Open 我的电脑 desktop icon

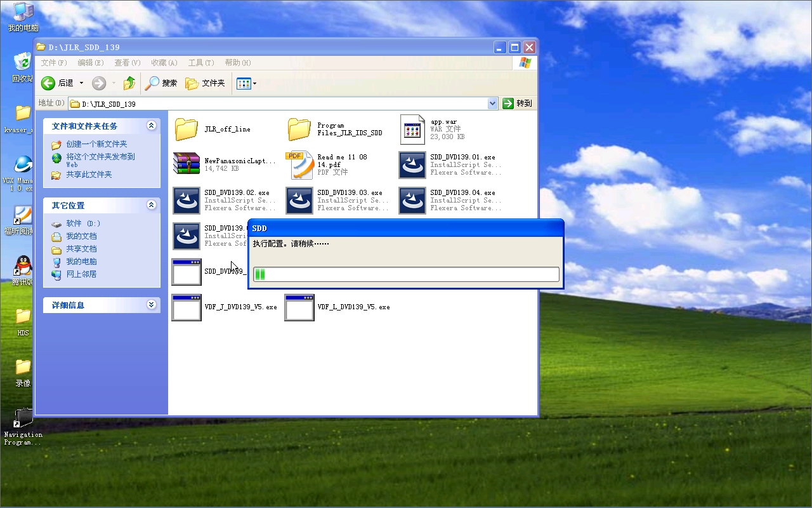(23, 17)
